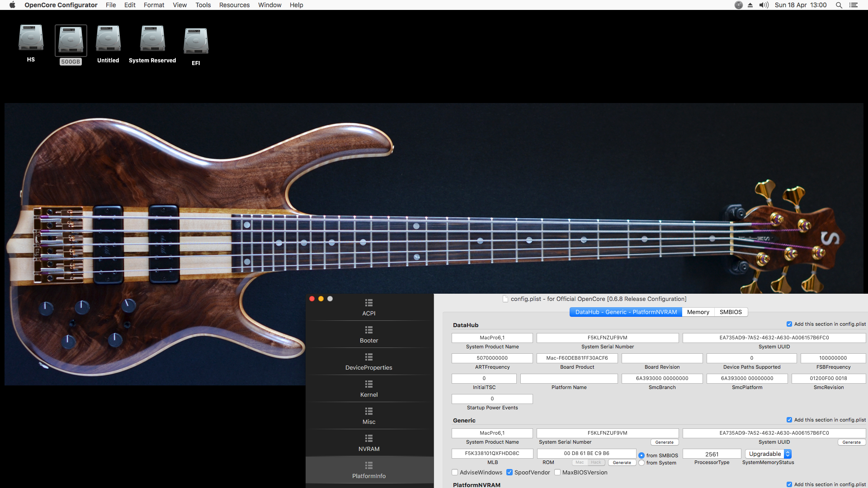Click the ARTFrequency input field

(x=492, y=358)
